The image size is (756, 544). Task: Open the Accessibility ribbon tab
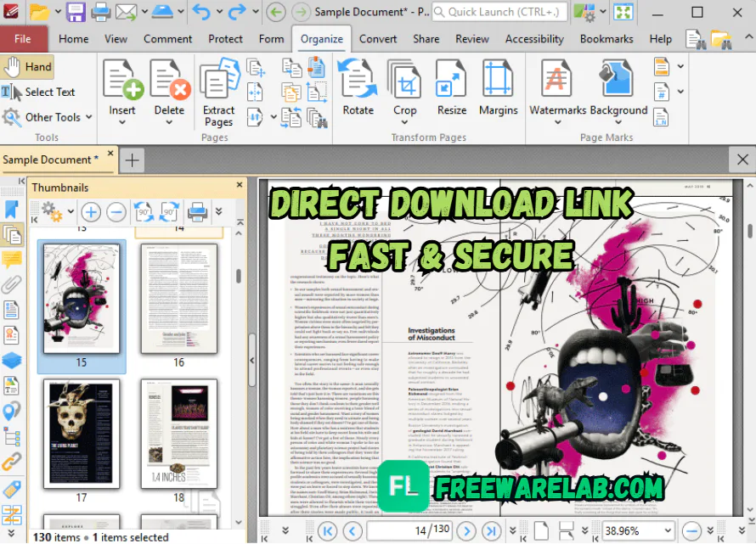coord(534,39)
